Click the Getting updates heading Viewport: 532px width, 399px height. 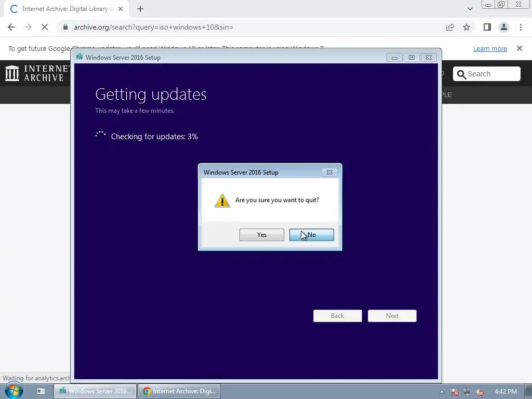click(151, 95)
